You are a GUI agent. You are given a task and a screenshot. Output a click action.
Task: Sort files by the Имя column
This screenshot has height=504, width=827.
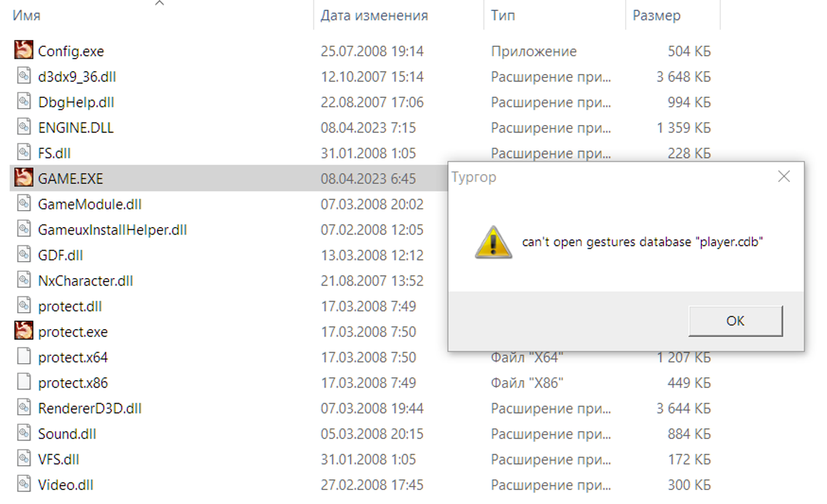click(27, 16)
